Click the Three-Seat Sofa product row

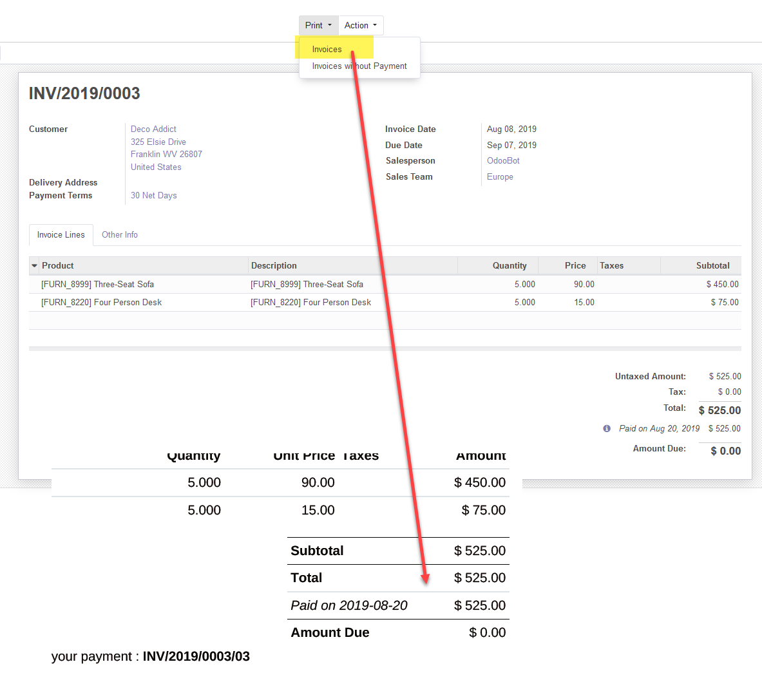coord(98,285)
